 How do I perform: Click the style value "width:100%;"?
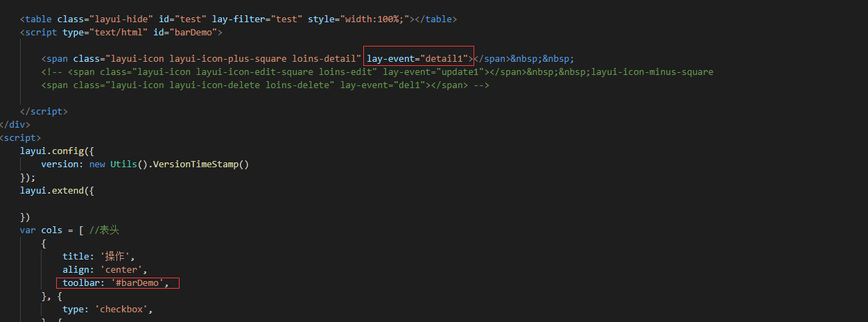[375, 19]
